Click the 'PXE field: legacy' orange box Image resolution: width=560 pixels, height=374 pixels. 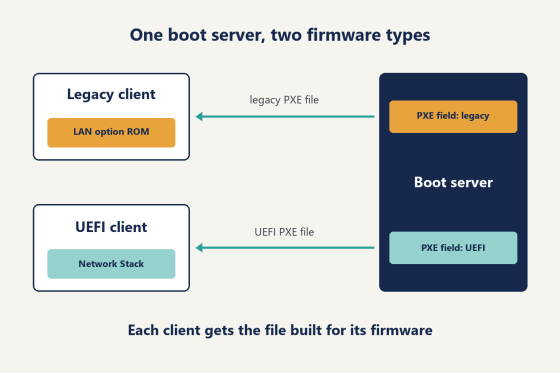(453, 116)
